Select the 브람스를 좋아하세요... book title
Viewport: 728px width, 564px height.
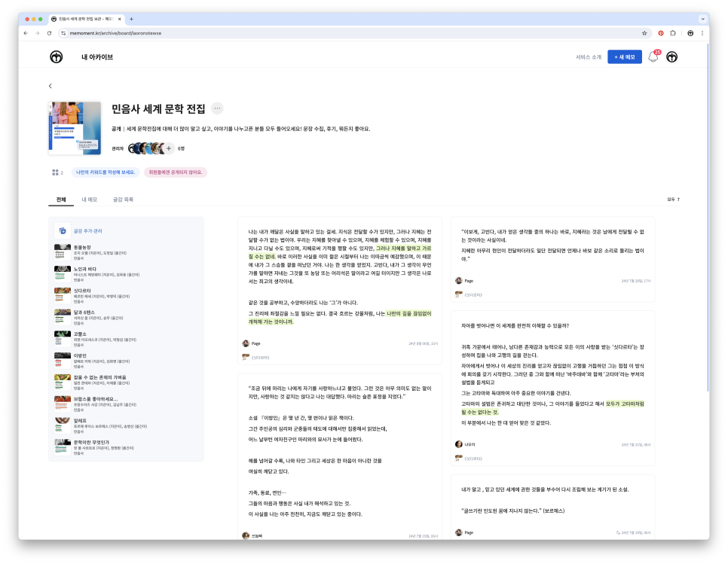point(96,399)
